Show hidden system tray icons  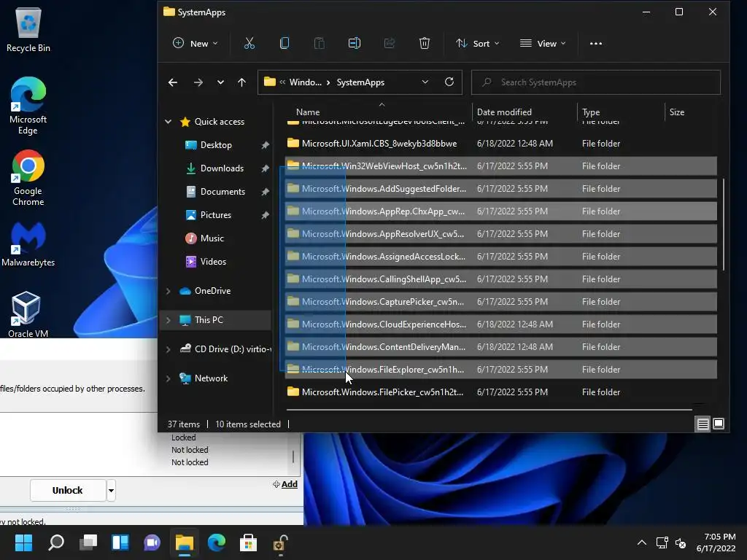pyautogui.click(x=642, y=542)
